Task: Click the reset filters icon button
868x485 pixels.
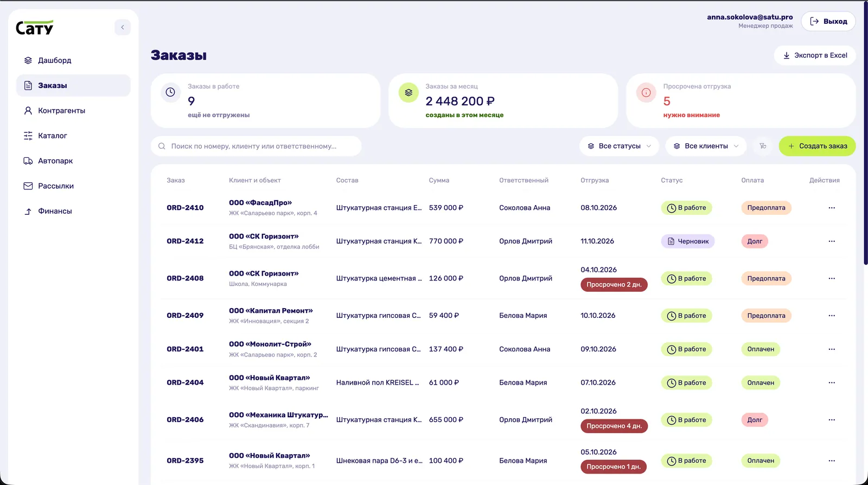Action: 763,146
